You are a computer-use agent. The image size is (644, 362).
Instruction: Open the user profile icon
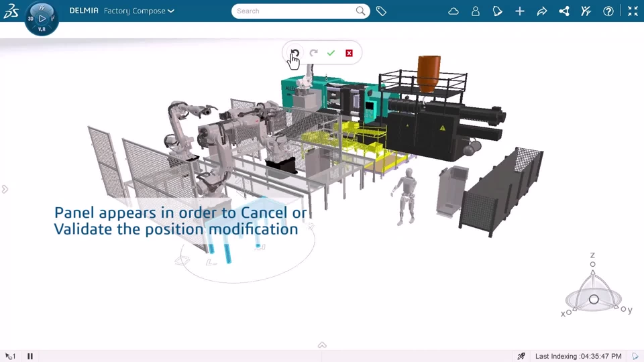476,11
